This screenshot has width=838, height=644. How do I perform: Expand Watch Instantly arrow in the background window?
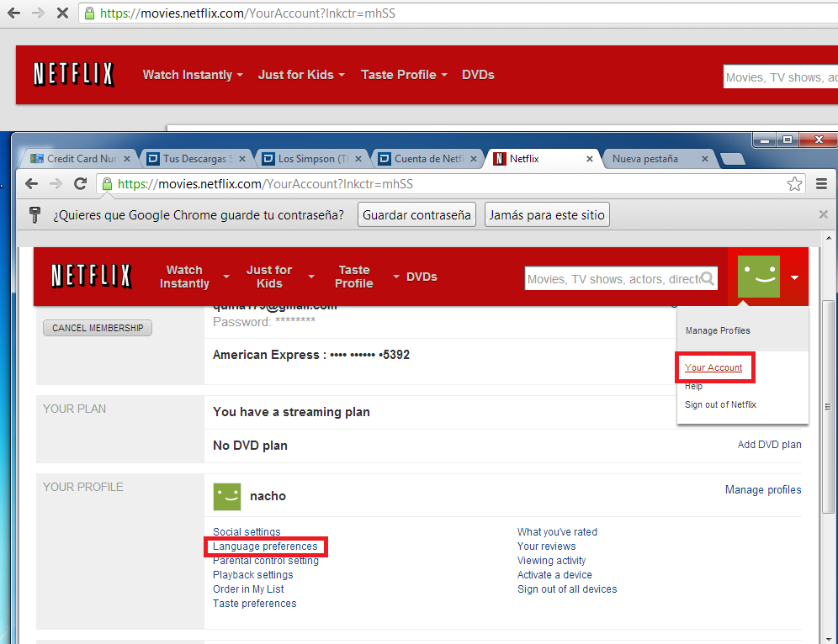[240, 75]
